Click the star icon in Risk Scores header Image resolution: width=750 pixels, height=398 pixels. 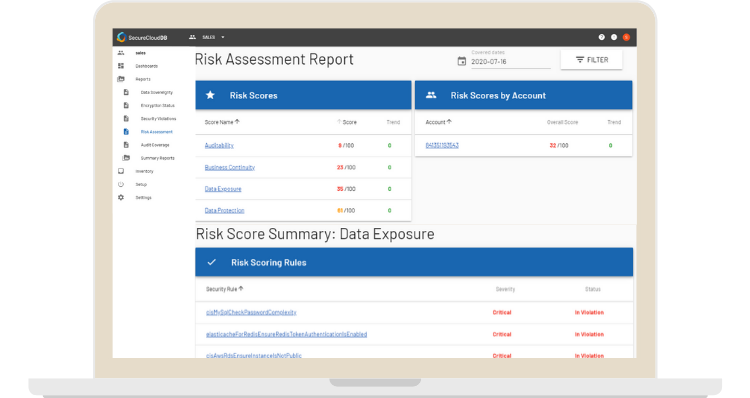pos(210,95)
